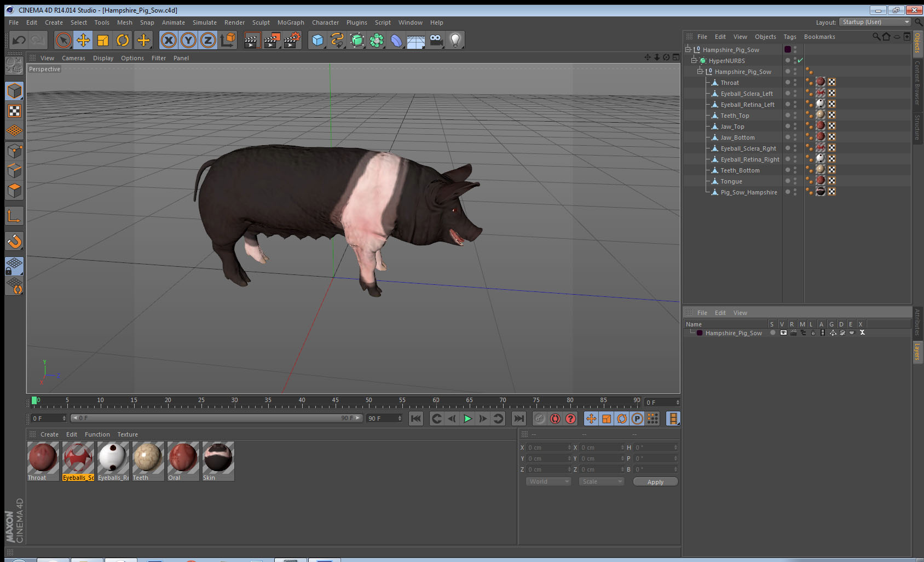The image size is (924, 562).
Task: Switch to Points mode
Action: pos(14,151)
